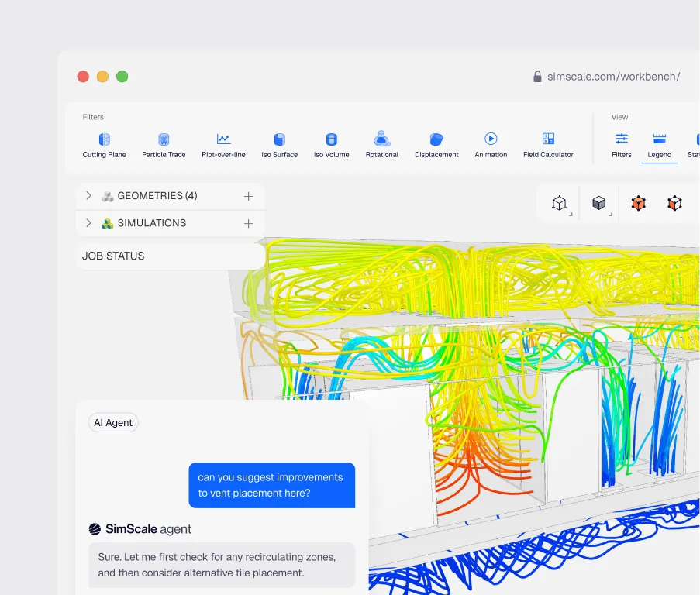
Task: Open the JOB STATUS panel
Action: (171, 256)
